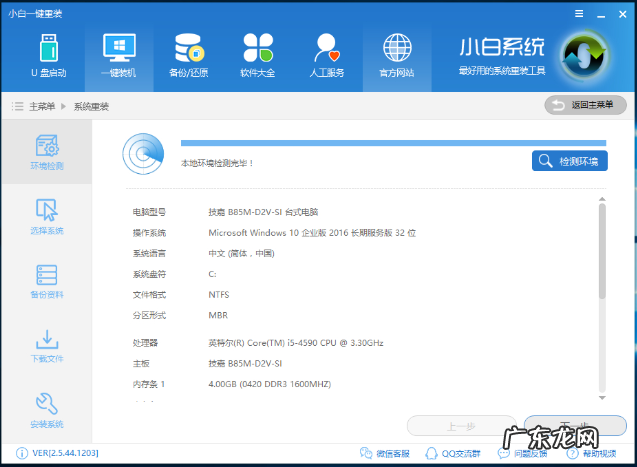637x467 pixels.
Task: Click i5-4590 CPU processor value
Action: 296,343
